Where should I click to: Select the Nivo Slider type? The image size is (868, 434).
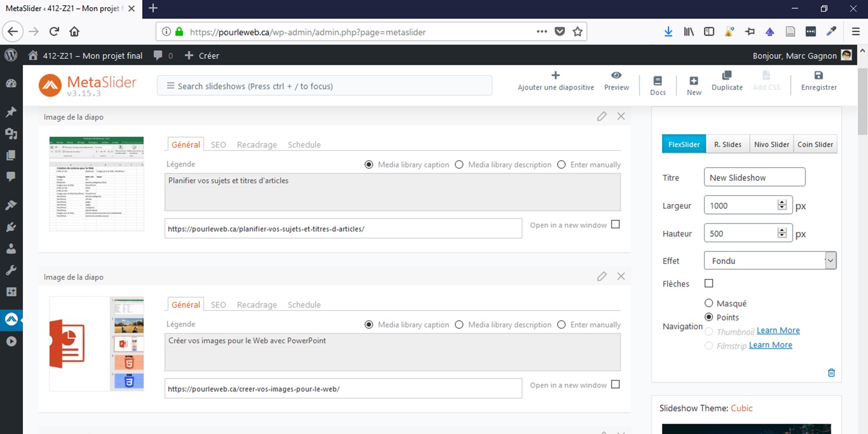click(x=771, y=144)
